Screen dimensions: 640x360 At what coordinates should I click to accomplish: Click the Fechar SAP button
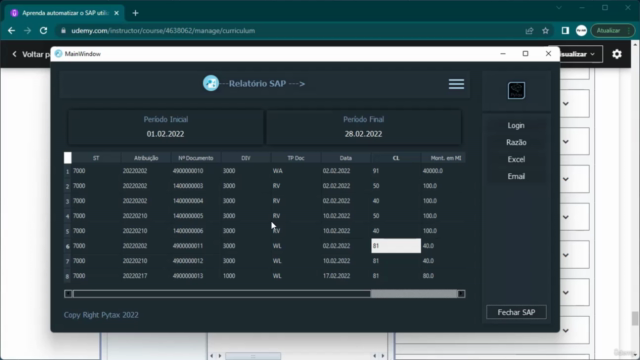[x=516, y=312]
